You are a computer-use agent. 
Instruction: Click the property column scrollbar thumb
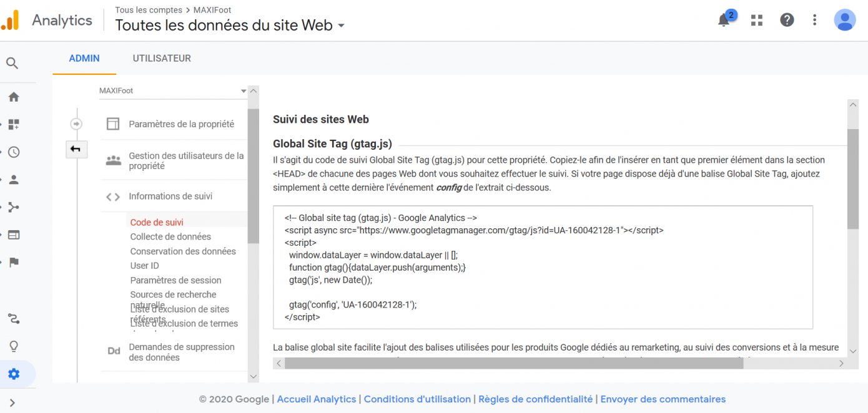[253, 176]
